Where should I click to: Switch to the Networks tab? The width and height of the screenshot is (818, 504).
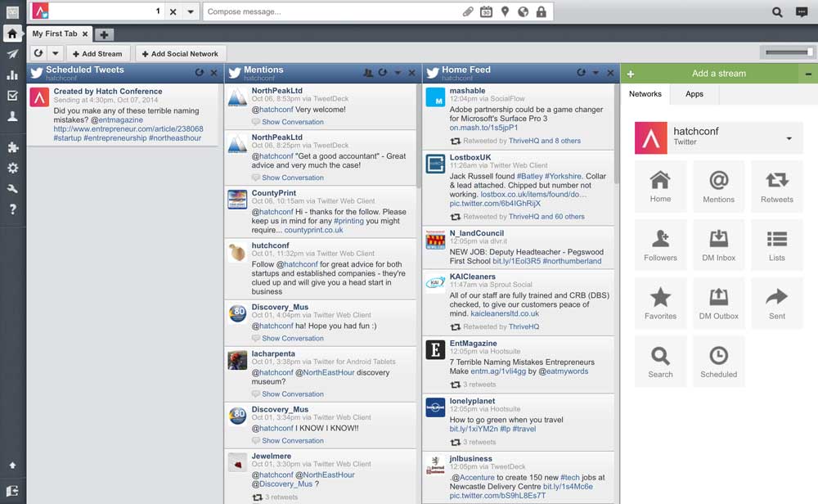click(645, 94)
